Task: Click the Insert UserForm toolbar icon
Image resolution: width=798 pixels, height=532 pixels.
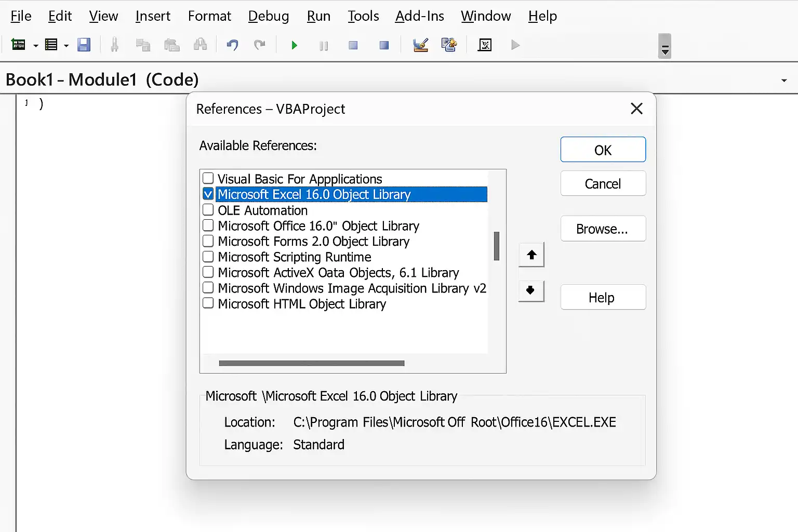Action: pyautogui.click(x=51, y=45)
